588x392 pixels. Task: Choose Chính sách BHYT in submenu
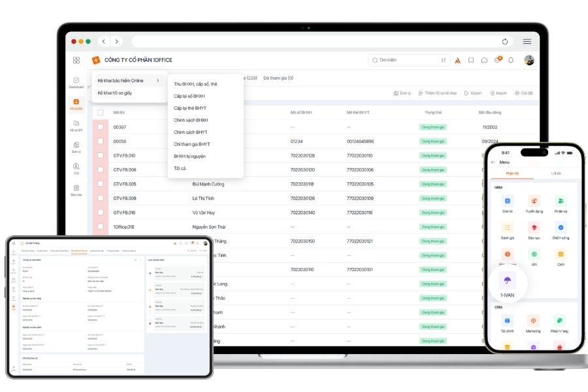point(191,132)
